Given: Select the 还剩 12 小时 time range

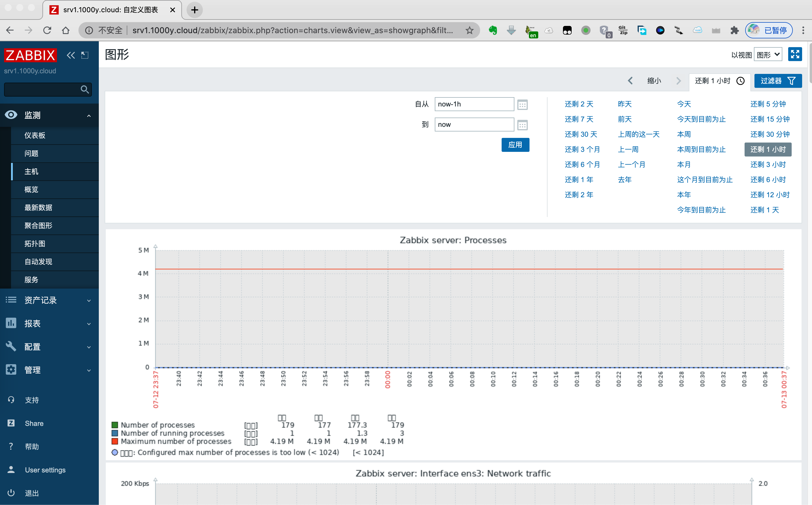Looking at the screenshot, I should point(770,194).
